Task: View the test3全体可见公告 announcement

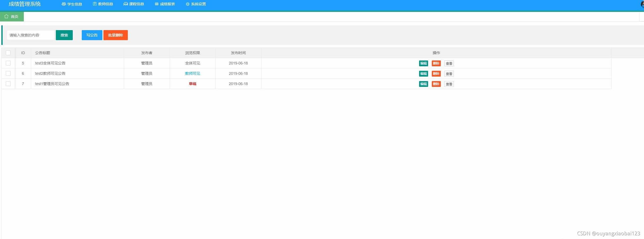Action: (x=449, y=63)
